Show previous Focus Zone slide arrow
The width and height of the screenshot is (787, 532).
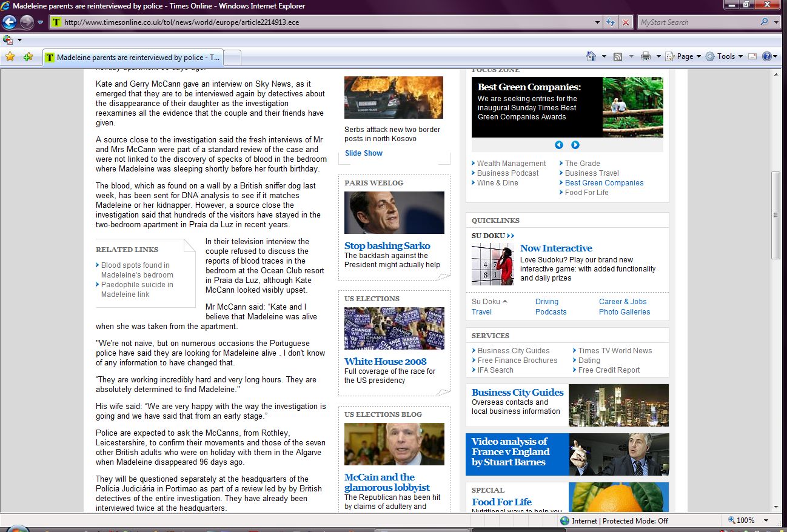[x=559, y=145]
